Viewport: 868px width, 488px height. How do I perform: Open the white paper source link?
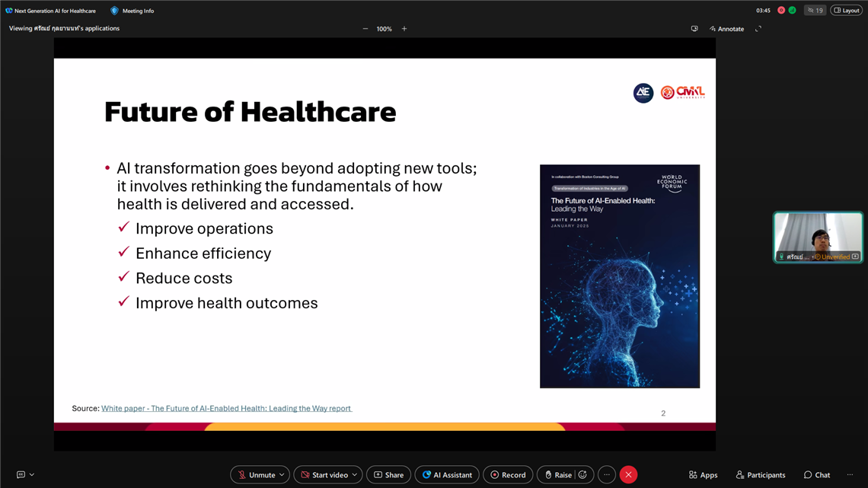tap(226, 409)
